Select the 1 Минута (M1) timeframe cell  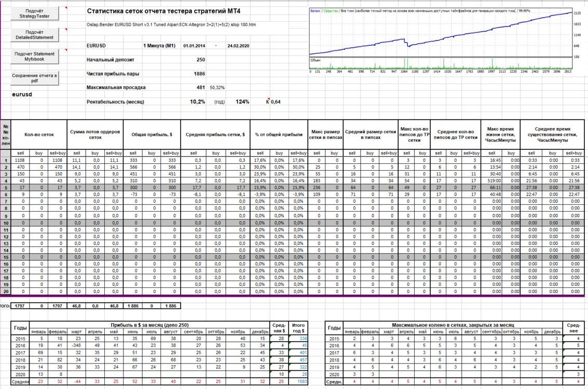coord(159,46)
